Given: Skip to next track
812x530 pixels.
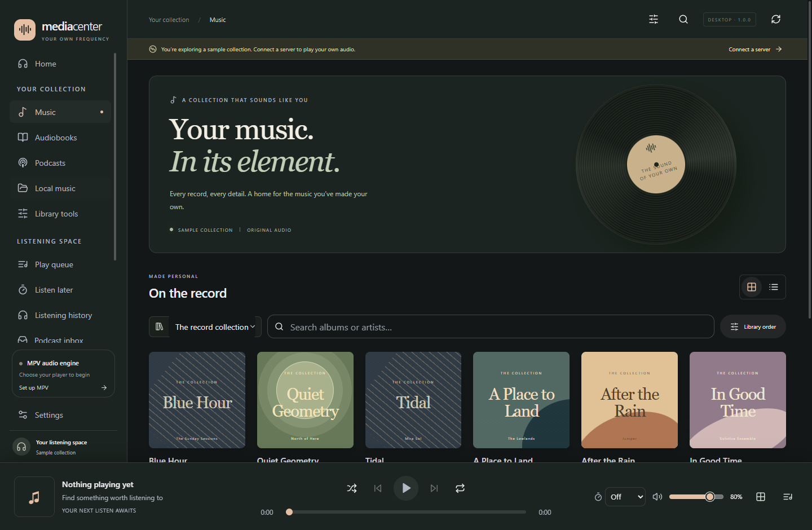Looking at the screenshot, I should [x=434, y=488].
